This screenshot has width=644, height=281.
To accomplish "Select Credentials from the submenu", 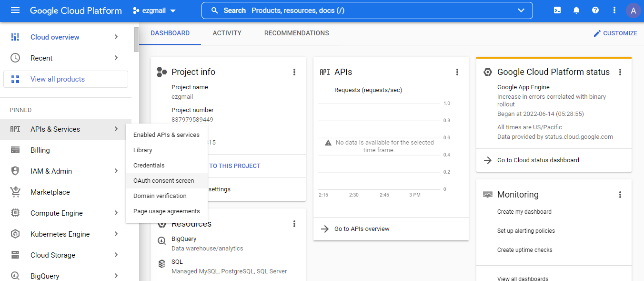I will tap(167, 166).
